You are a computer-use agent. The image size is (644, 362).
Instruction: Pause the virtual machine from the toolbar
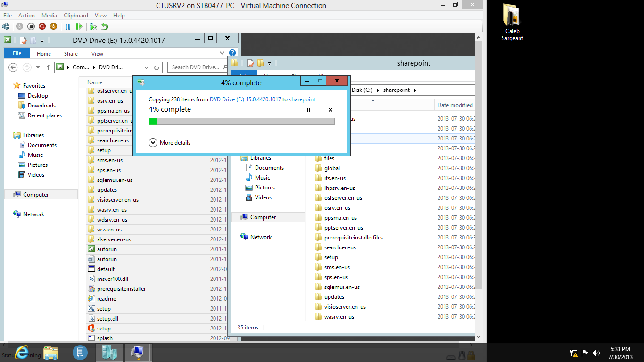click(x=68, y=27)
